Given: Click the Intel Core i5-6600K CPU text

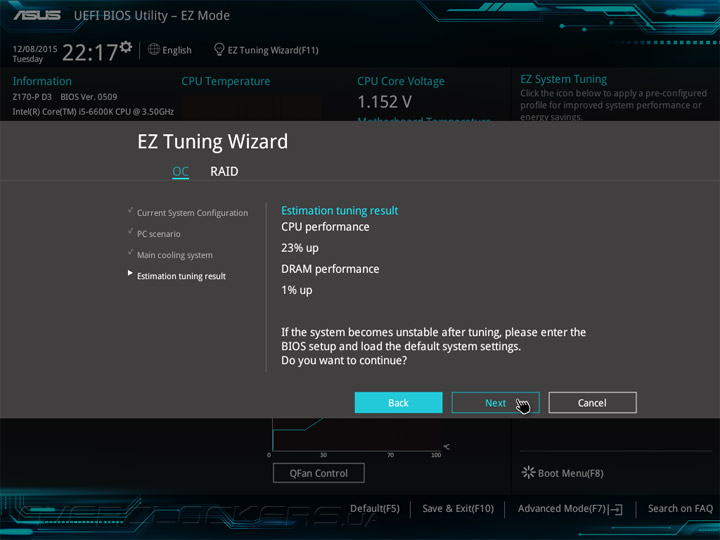Looking at the screenshot, I should [93, 112].
